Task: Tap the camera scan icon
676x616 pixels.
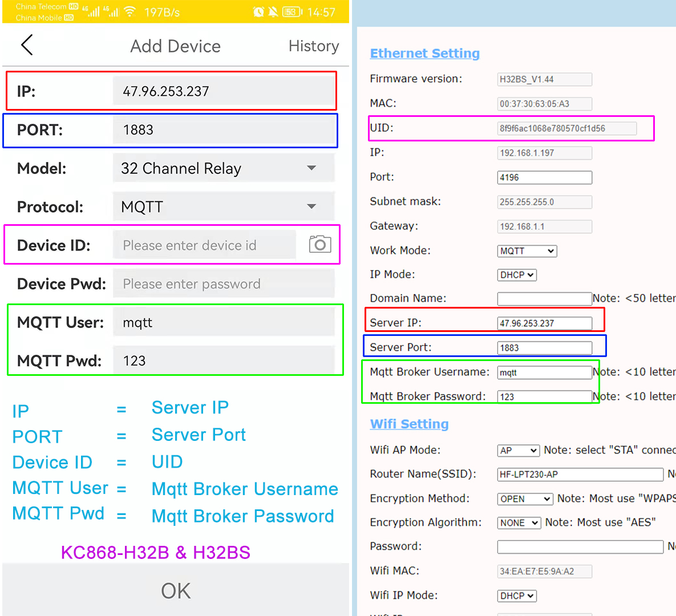Action: (320, 245)
